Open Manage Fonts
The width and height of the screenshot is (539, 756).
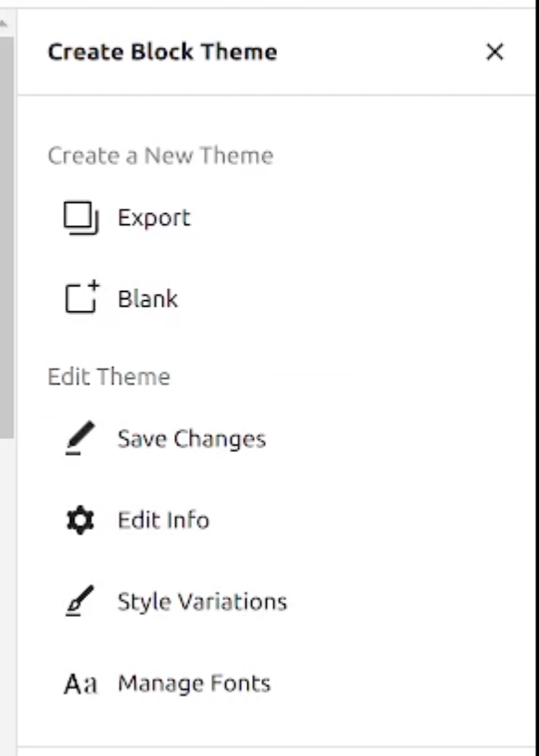(x=194, y=683)
